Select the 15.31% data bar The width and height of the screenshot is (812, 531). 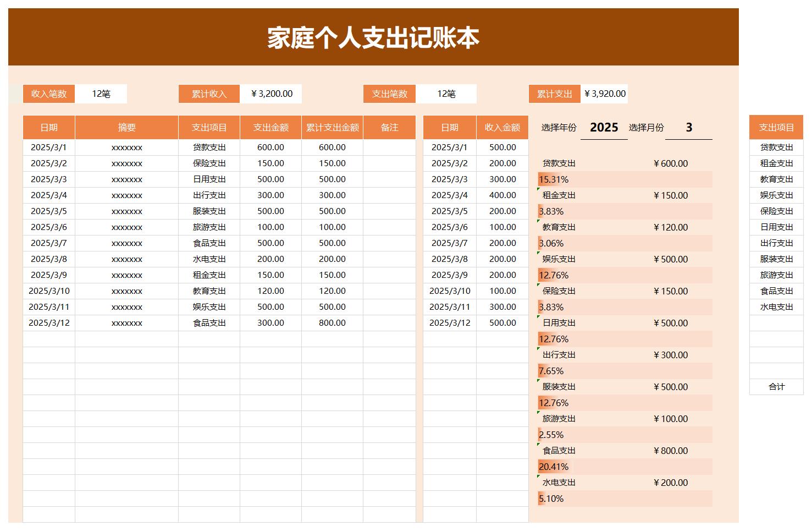pos(625,179)
